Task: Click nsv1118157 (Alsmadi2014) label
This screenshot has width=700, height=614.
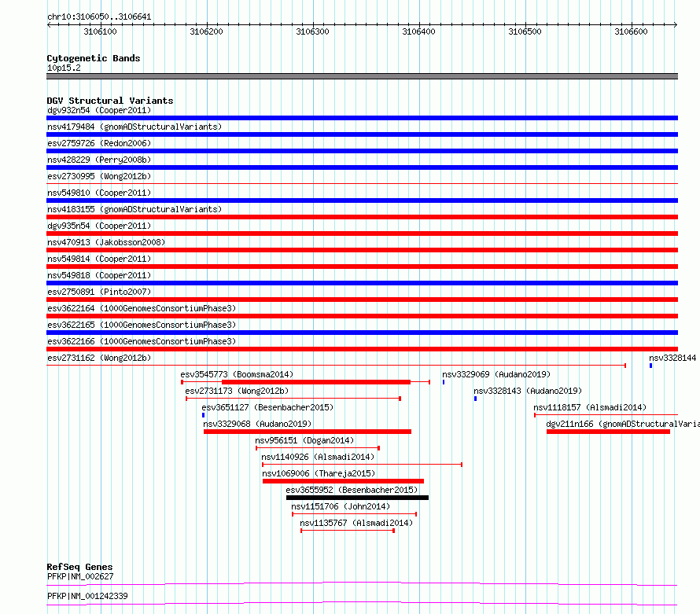Action: 590,407
